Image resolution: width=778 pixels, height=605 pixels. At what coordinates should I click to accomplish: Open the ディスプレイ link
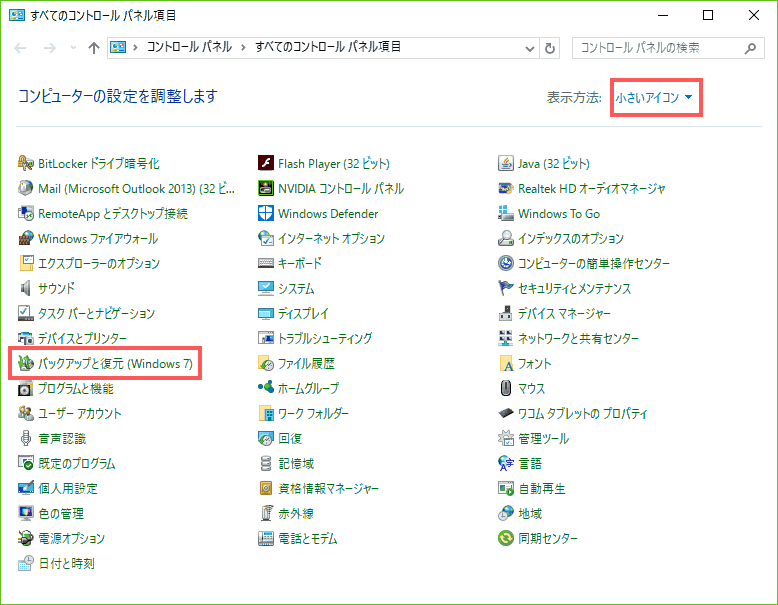(303, 313)
